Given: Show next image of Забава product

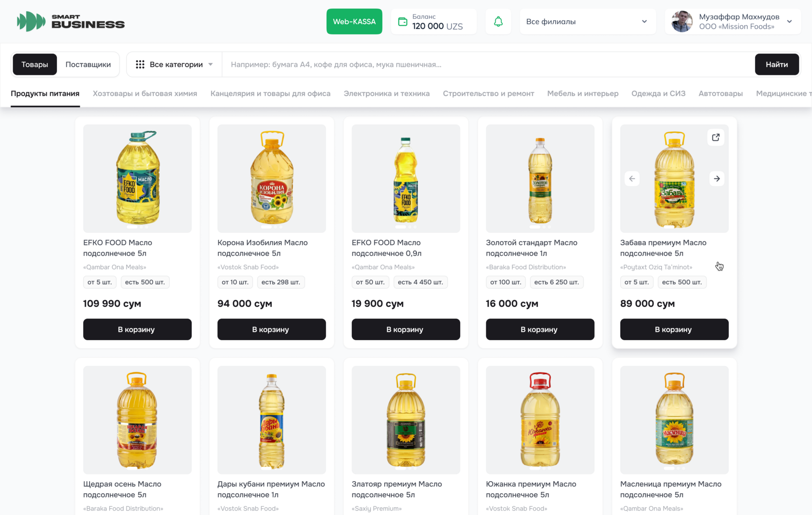Looking at the screenshot, I should pos(717,179).
